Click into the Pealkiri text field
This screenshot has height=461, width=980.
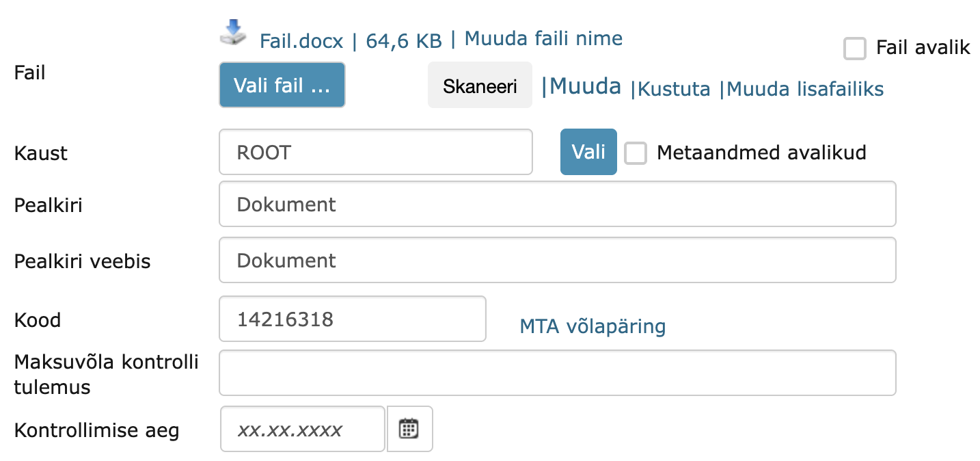(x=558, y=204)
